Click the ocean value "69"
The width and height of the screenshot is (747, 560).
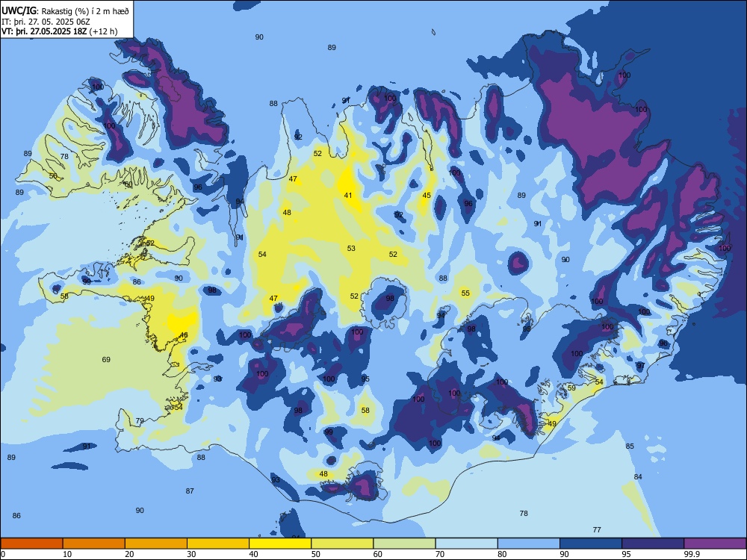click(x=106, y=360)
